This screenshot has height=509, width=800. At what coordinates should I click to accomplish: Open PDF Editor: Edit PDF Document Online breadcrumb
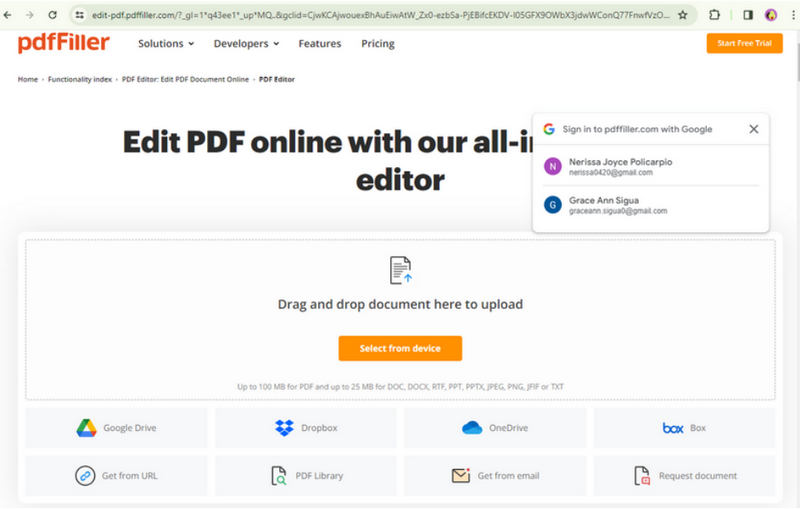pos(185,79)
